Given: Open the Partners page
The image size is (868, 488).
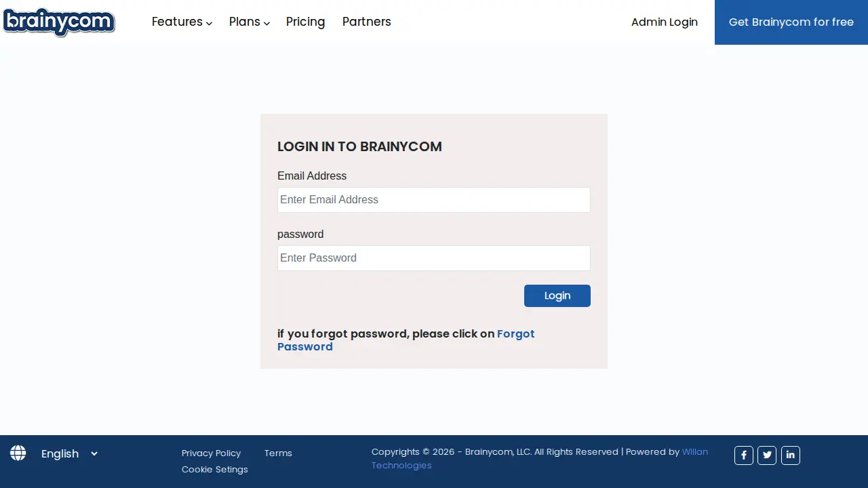Looking at the screenshot, I should (x=367, y=22).
